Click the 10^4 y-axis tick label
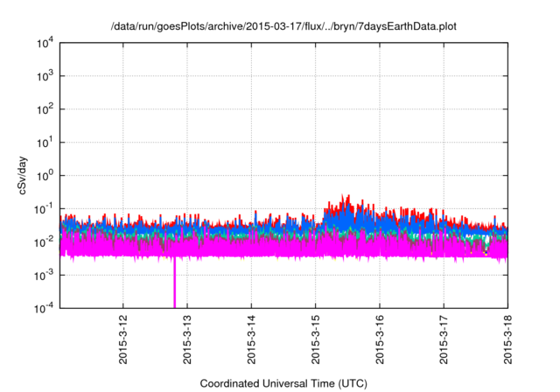The width and height of the screenshot is (560, 392). pos(45,43)
